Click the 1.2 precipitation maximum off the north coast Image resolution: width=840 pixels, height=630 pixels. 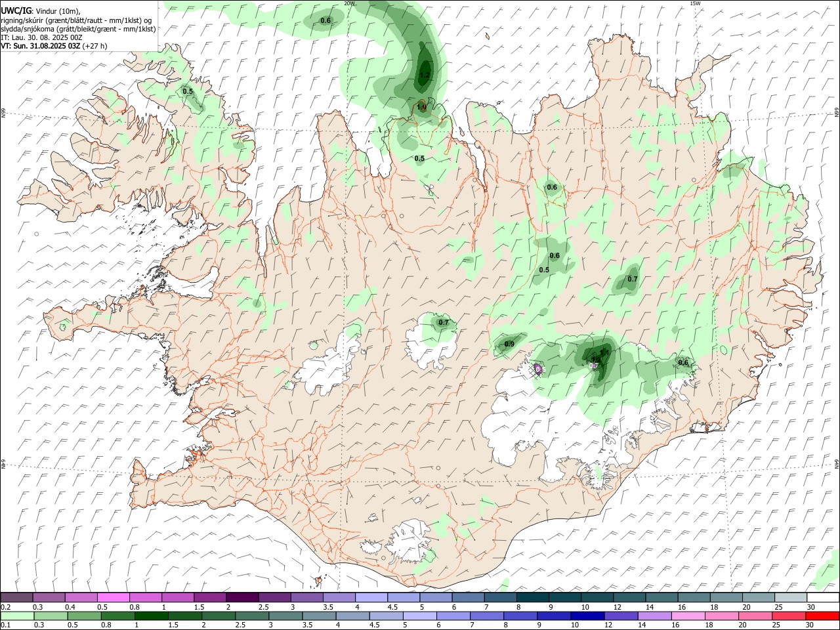coord(425,75)
